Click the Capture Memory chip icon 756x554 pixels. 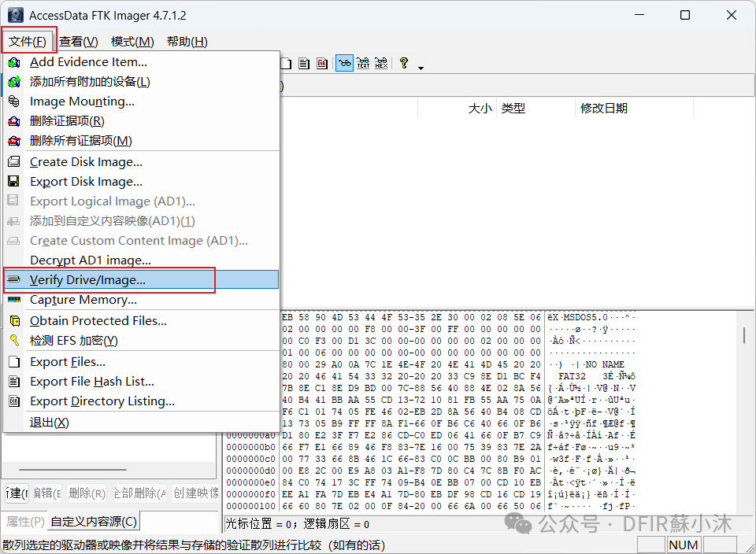coord(14,300)
